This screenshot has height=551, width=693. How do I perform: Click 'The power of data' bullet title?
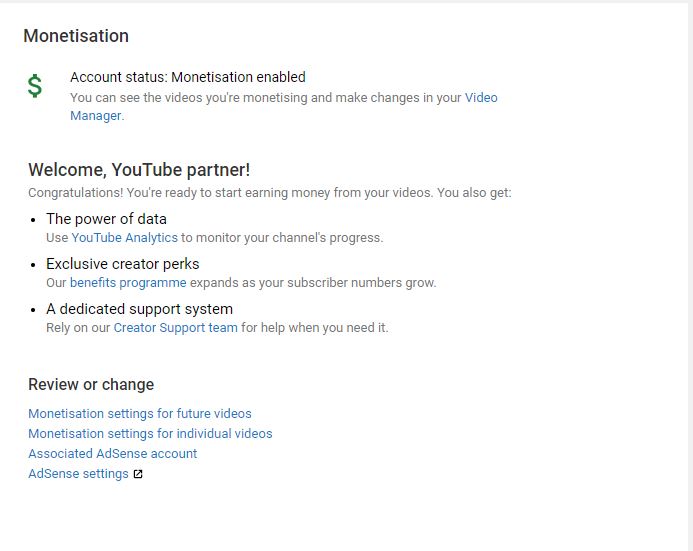tap(107, 219)
